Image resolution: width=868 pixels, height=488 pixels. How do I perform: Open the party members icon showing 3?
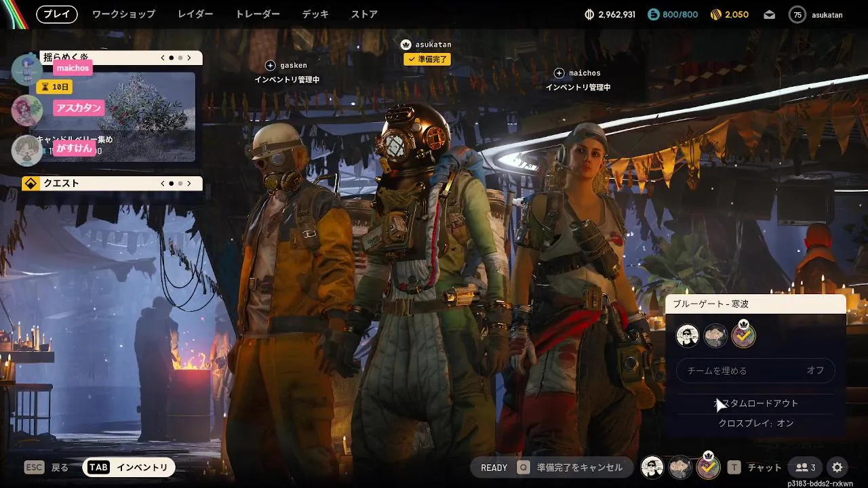(805, 467)
